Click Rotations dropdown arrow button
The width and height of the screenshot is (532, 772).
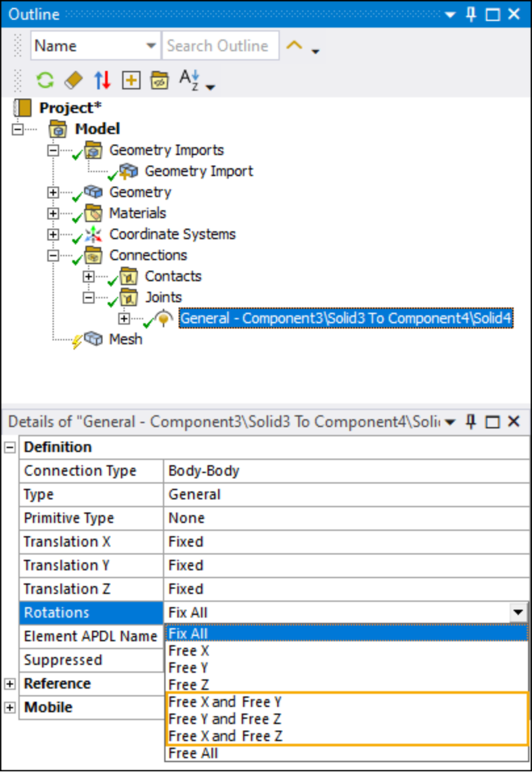pos(518,613)
